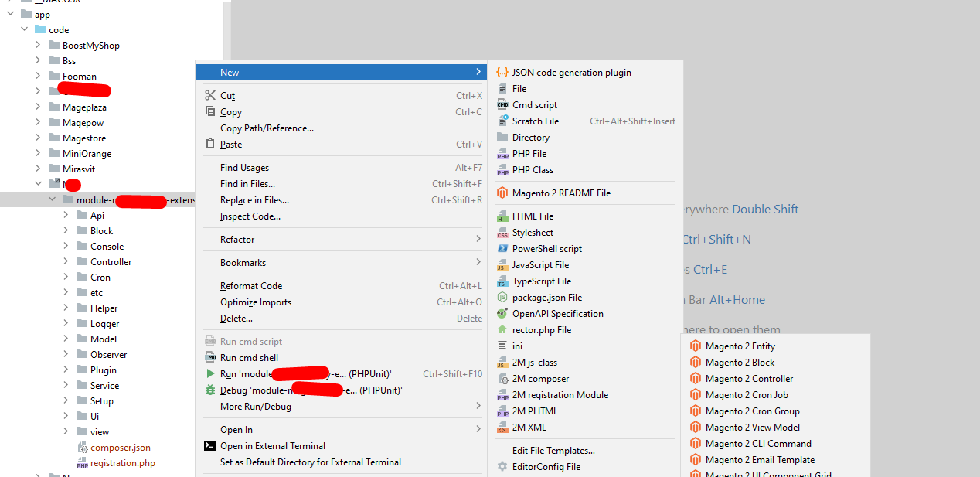Screen dimensions: 980x477
Task: Click the rector.php File icon
Action: 502,329
